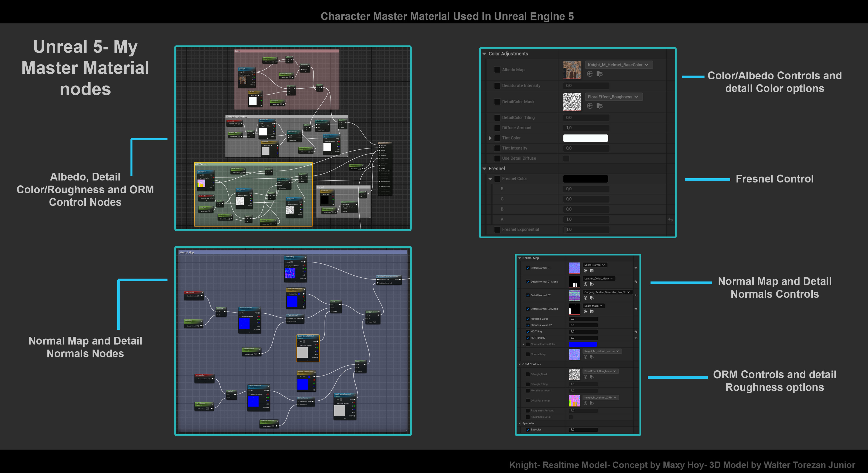Click the reset arrow beside HD Tiling
The height and width of the screenshot is (473, 868).
coord(636,332)
